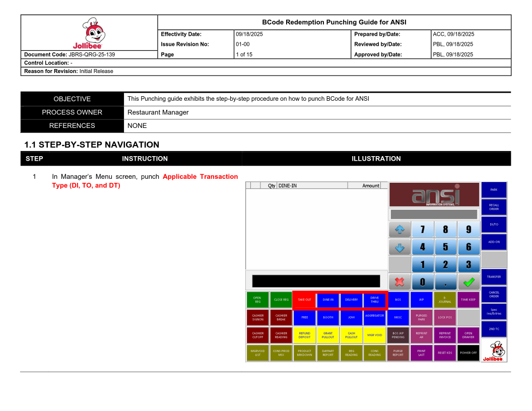Tap keypad number 4
532x411 pixels.
click(x=422, y=247)
